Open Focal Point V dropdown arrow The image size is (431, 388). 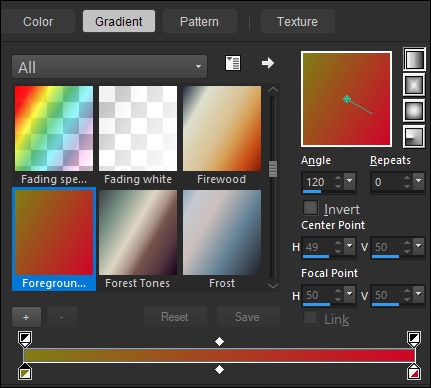419,294
